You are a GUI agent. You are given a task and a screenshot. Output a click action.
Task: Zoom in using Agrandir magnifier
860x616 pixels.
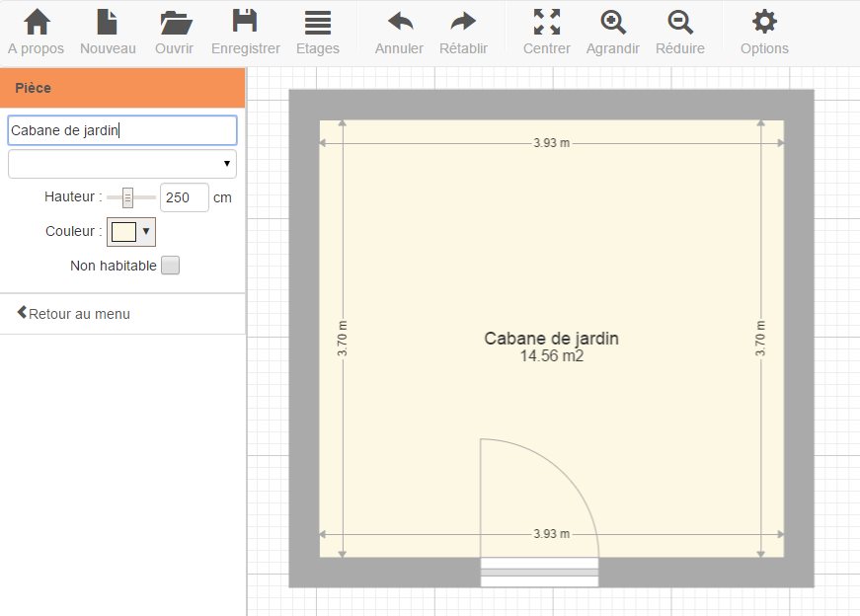pyautogui.click(x=613, y=24)
